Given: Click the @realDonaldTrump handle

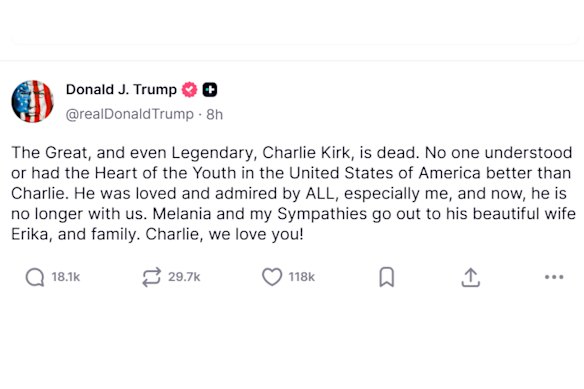Looking at the screenshot, I should tap(130, 114).
